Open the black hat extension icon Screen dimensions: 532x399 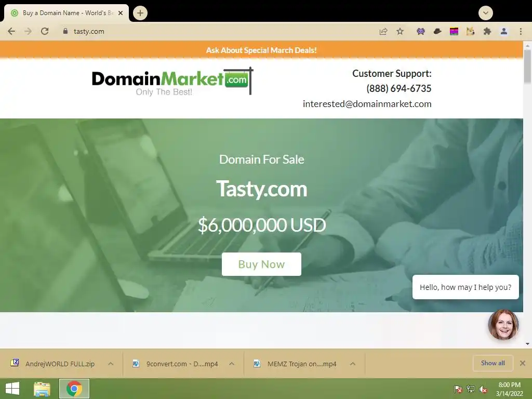[x=437, y=32]
